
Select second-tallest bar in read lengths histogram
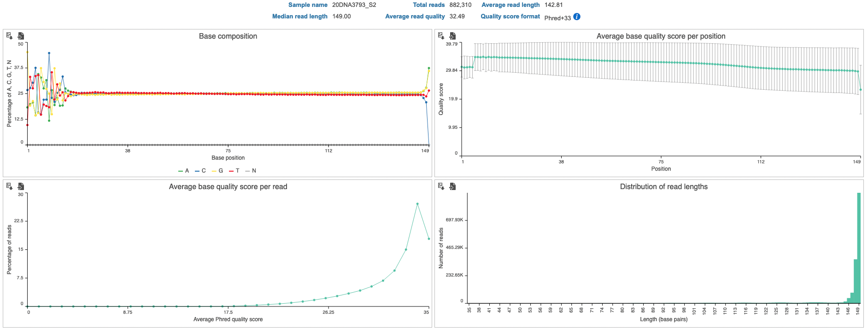856,281
